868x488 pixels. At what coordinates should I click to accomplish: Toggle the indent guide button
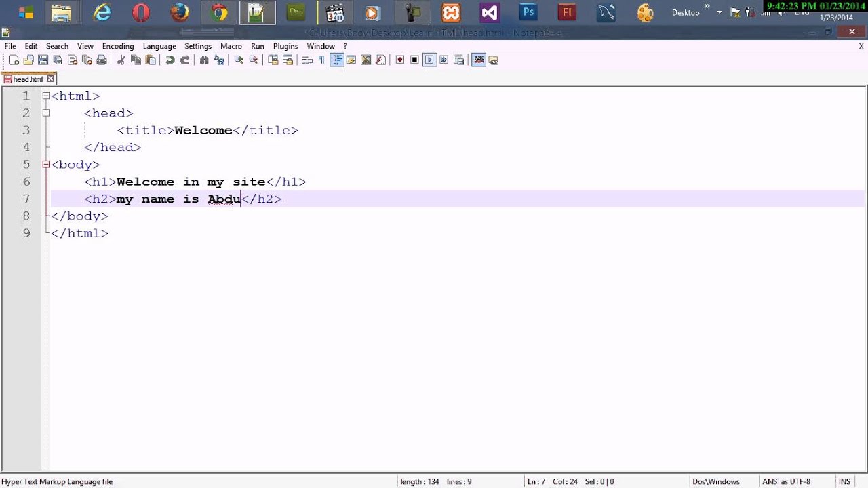pyautogui.click(x=337, y=60)
